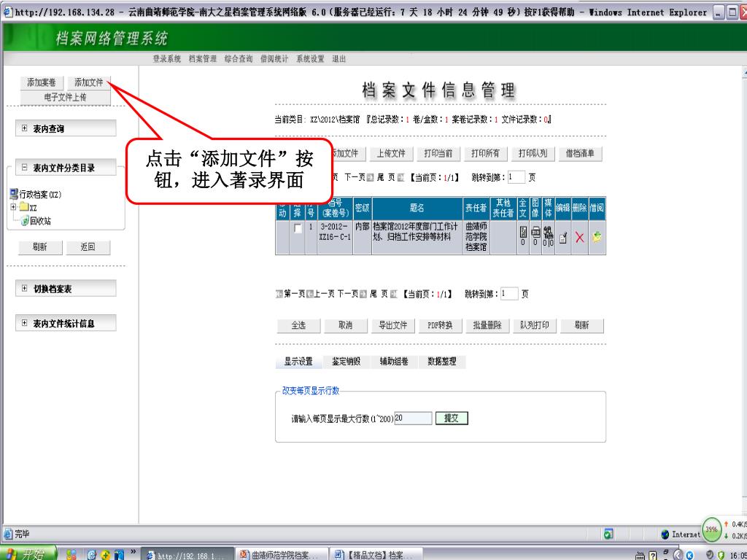Open the 借阅统计 menu
Screen dimensions: 747x560
tap(274, 58)
